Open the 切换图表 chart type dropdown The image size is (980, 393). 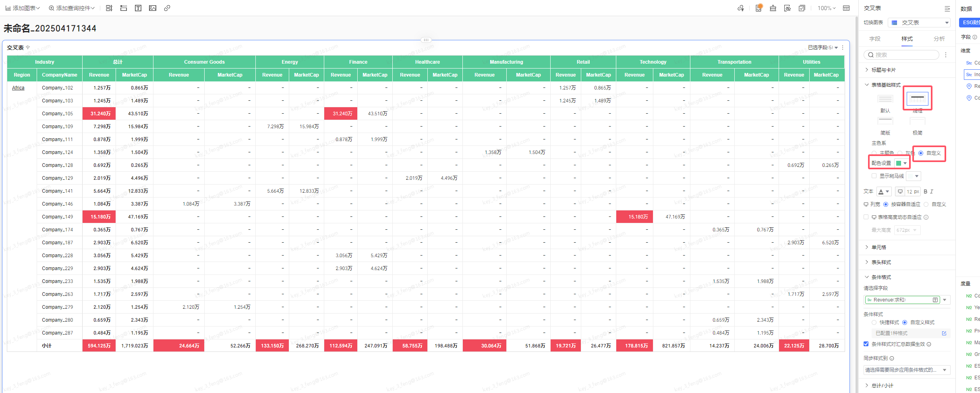point(919,23)
